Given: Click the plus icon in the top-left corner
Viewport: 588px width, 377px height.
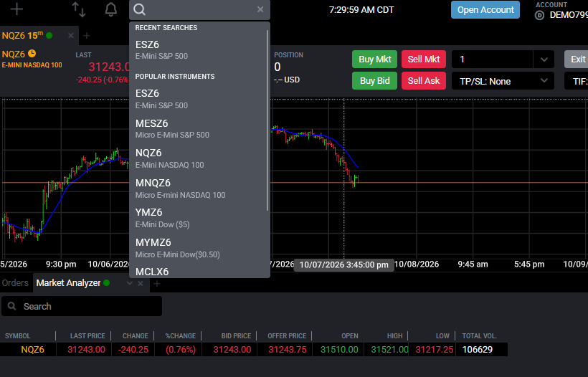Looking at the screenshot, I should 16,9.
